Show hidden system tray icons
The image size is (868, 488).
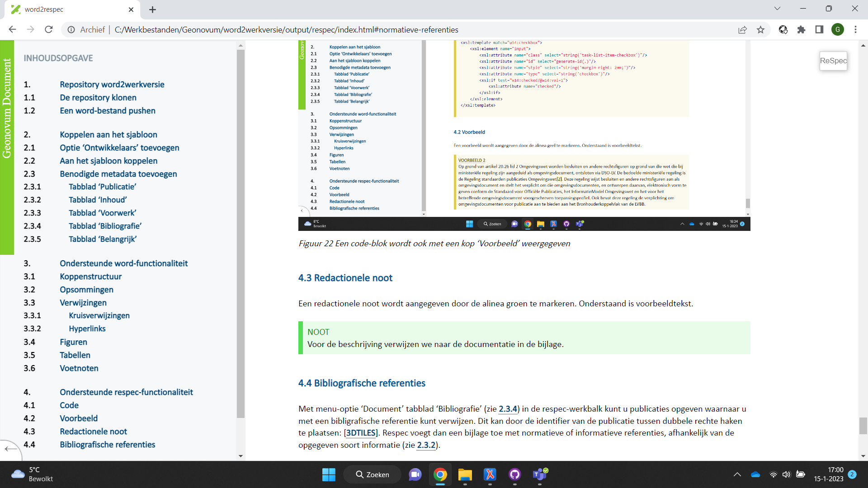click(737, 474)
